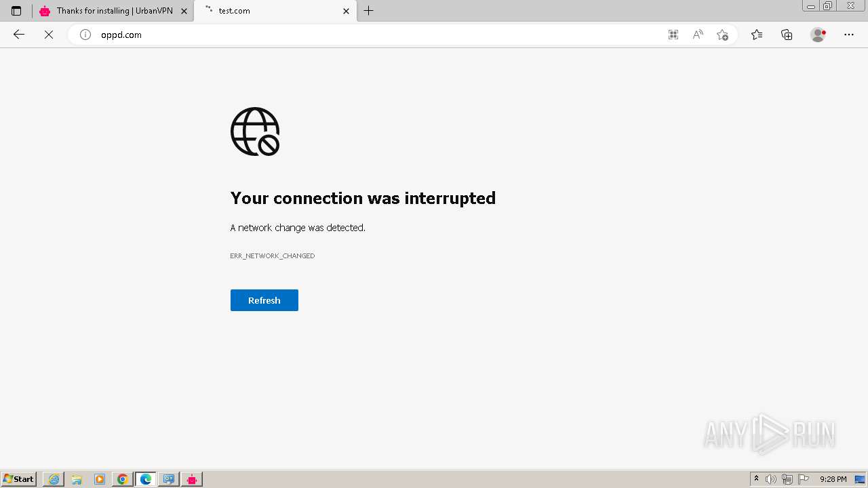Viewport: 868px width, 488px height.
Task: Open the Windows Start menu
Action: tap(19, 479)
